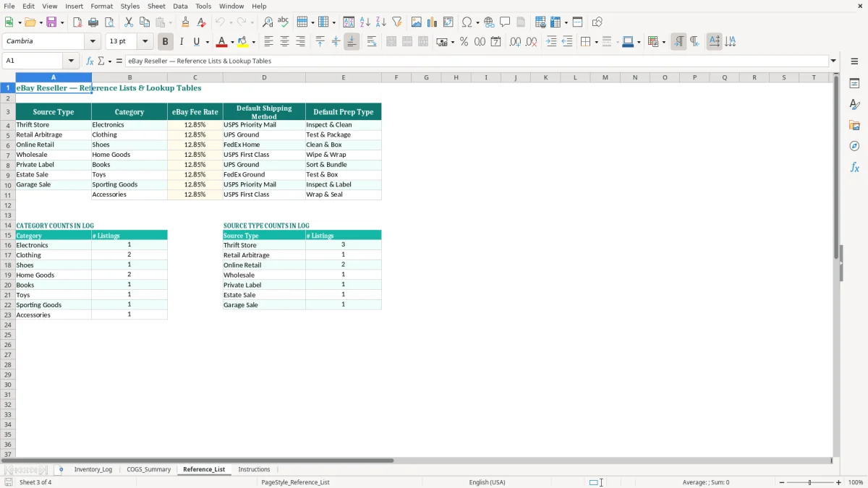Open the Format menu
This screenshot has height=488, width=868.
101,6
